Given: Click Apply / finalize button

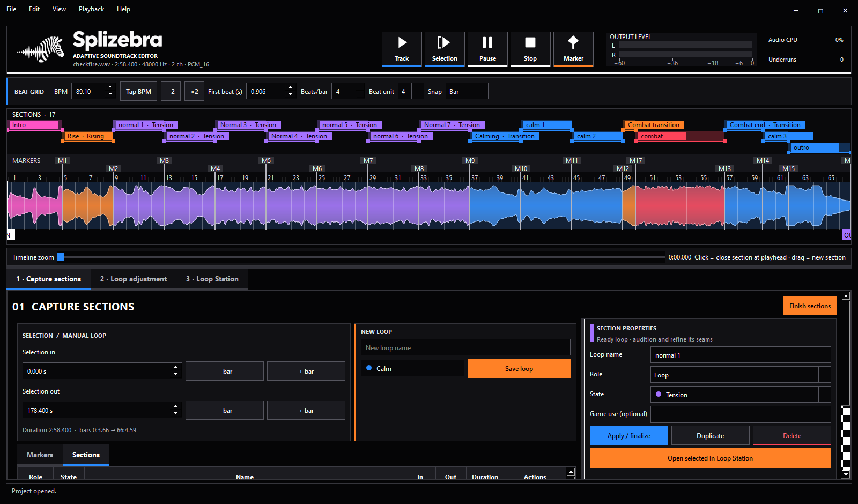Looking at the screenshot, I should [x=629, y=435].
